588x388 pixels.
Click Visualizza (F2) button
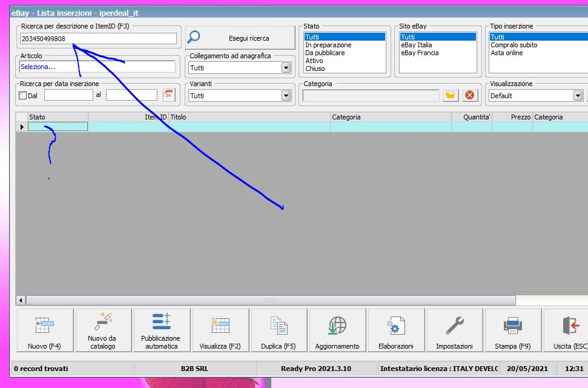point(220,330)
